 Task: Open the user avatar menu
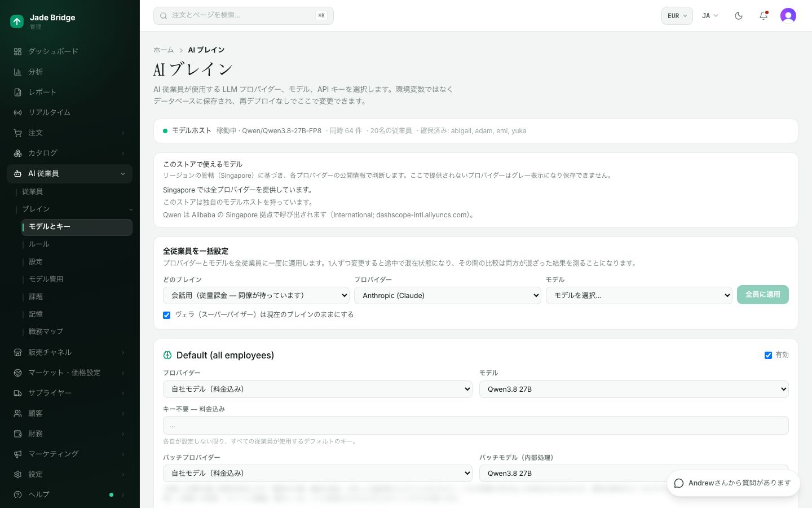click(x=788, y=16)
